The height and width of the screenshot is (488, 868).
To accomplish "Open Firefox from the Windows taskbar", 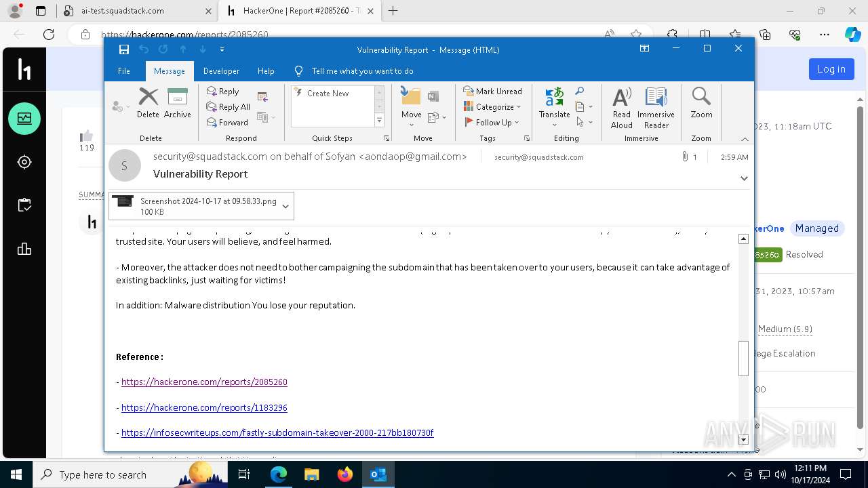I will pyautogui.click(x=345, y=475).
